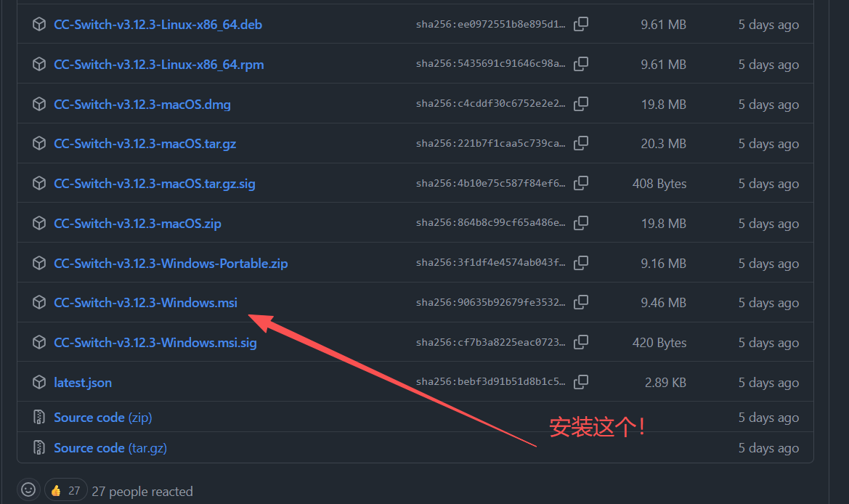
Task: Copy the SHA256 hash for Linux-x86_64.deb
Action: coord(580,24)
